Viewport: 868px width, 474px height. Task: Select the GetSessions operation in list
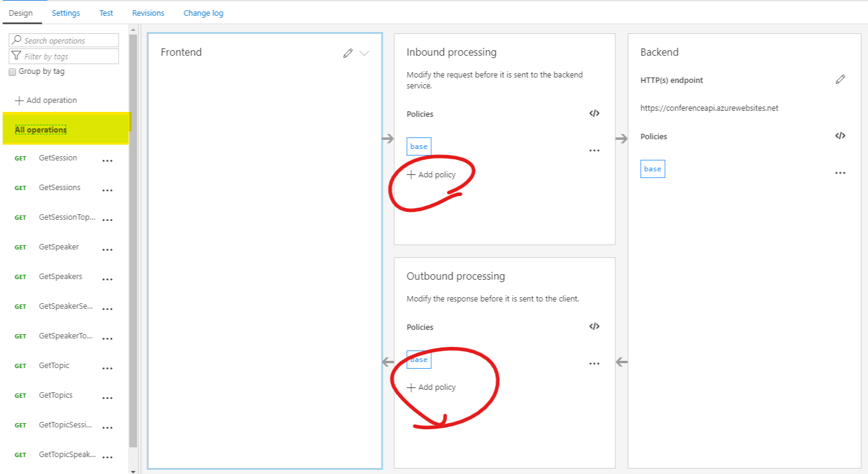pyautogui.click(x=59, y=188)
